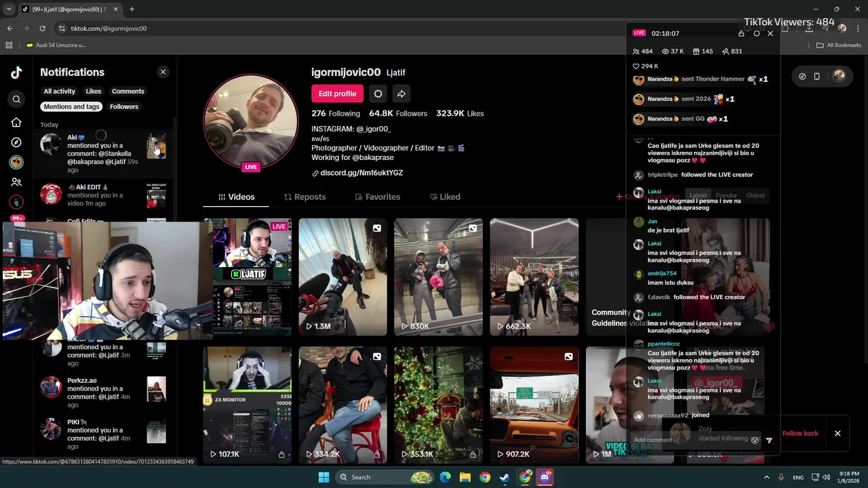Click the TikTok logo in sidebar
This screenshot has height=488, width=868.
point(16,73)
